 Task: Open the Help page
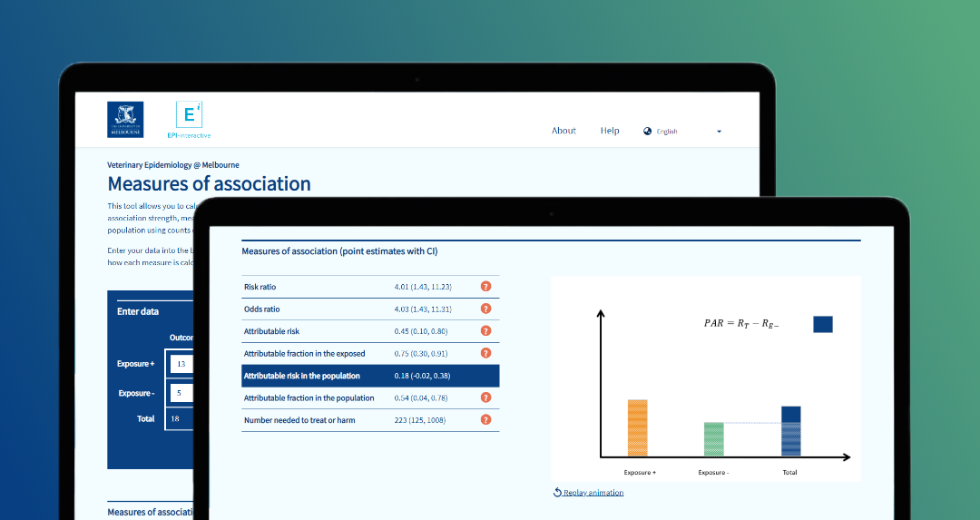[x=610, y=131]
